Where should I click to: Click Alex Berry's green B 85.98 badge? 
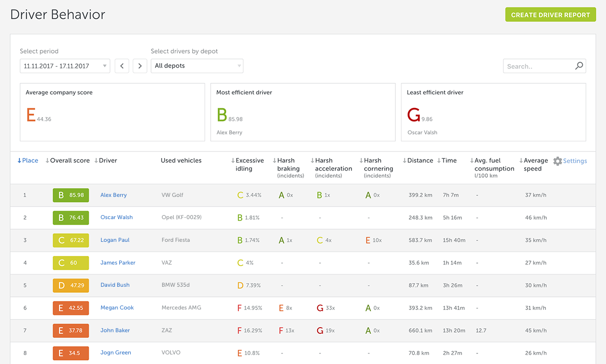[x=71, y=195]
